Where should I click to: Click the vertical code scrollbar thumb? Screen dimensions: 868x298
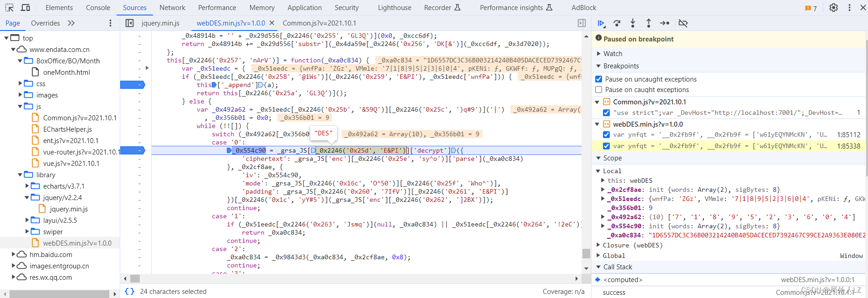click(586, 253)
